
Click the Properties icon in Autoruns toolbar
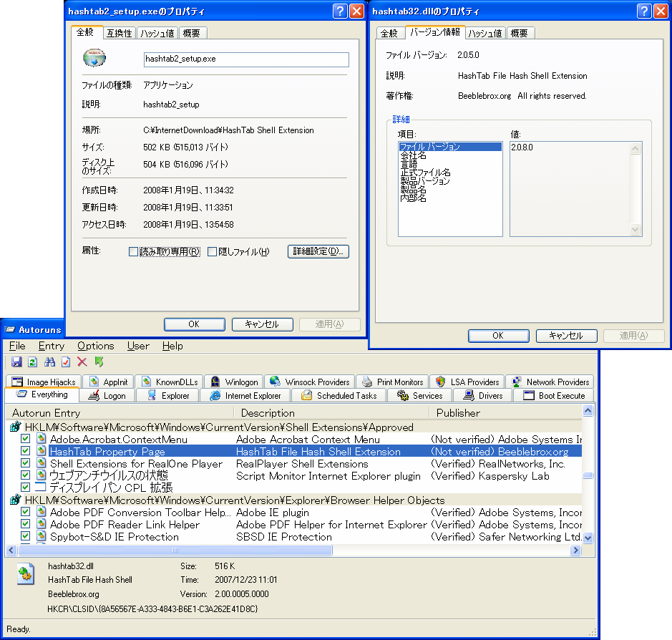tap(66, 362)
